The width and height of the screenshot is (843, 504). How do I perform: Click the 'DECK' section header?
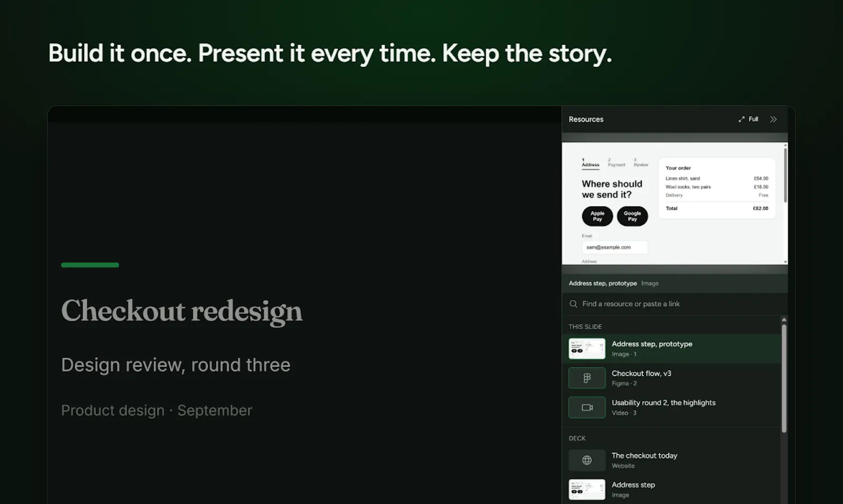coord(577,438)
